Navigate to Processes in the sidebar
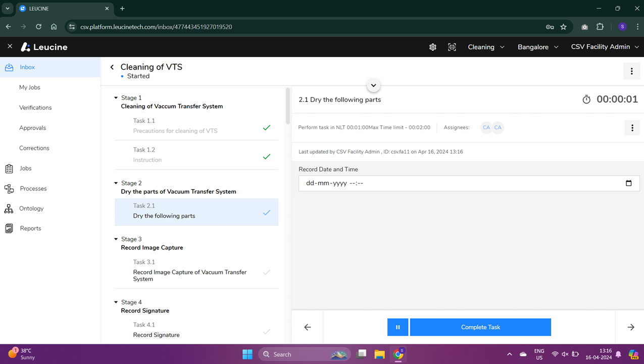Viewport: 644px width, 364px height. 33,188
